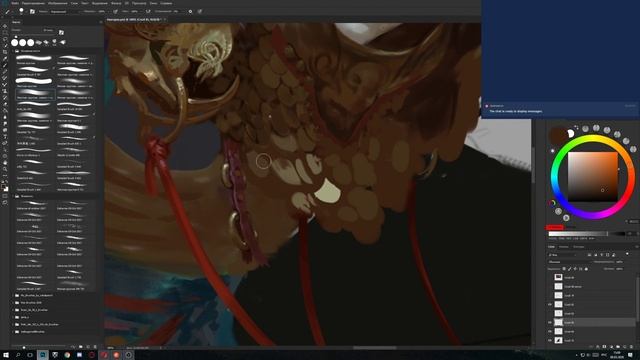Click the canvas horizontal scrollbar
640x360 pixels.
click(375, 348)
